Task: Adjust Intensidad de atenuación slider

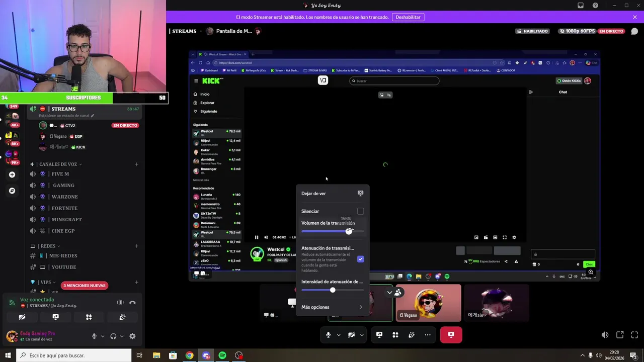Action: point(332,290)
